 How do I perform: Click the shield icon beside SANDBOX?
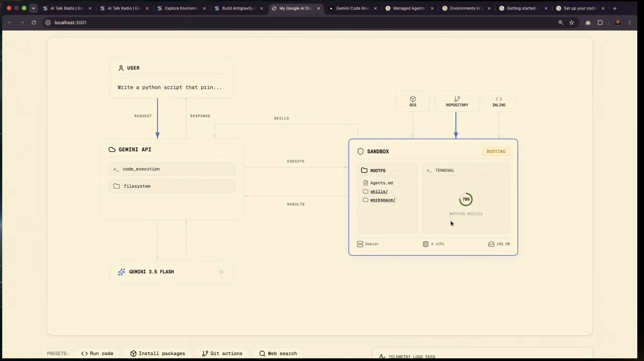coord(360,152)
